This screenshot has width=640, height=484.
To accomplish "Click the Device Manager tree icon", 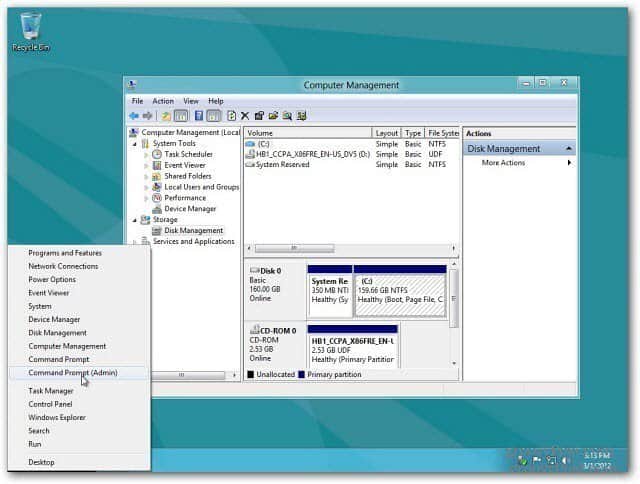I will point(157,209).
